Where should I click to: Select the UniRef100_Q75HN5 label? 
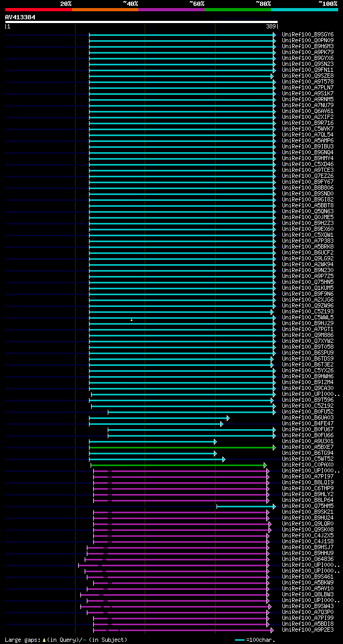click(x=308, y=282)
